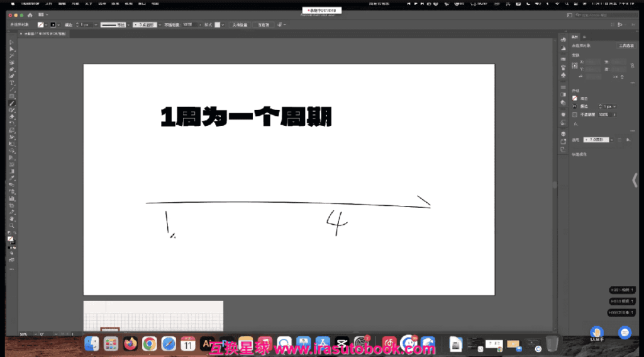644x357 pixels.
Task: Open Illustrator from the Dock
Action: click(207, 343)
